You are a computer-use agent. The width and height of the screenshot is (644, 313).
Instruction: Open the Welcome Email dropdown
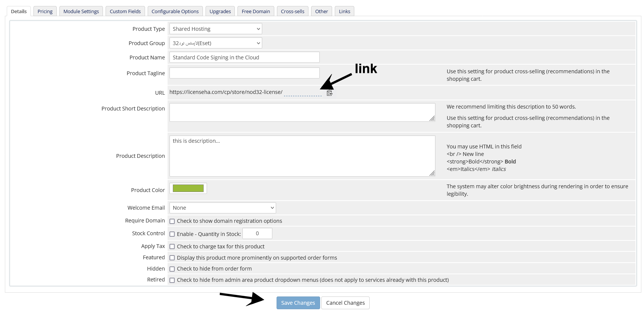(222, 208)
